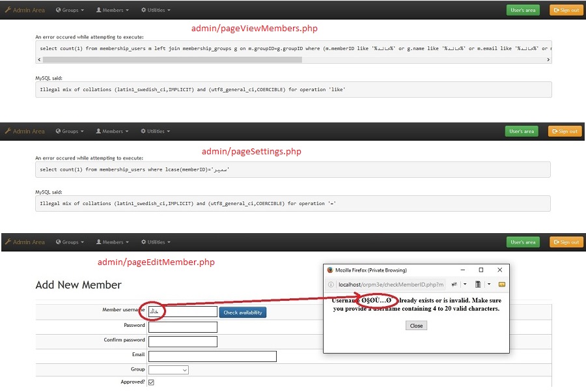The height and width of the screenshot is (392, 586).
Task: Open the Utilities menu on the pageViewMembers navbar
Action: (156, 10)
